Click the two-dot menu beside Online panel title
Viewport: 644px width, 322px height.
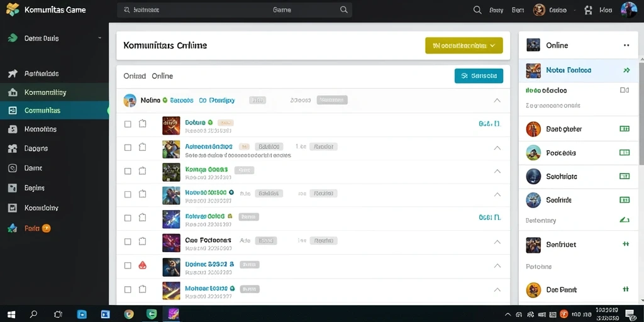coord(626,45)
